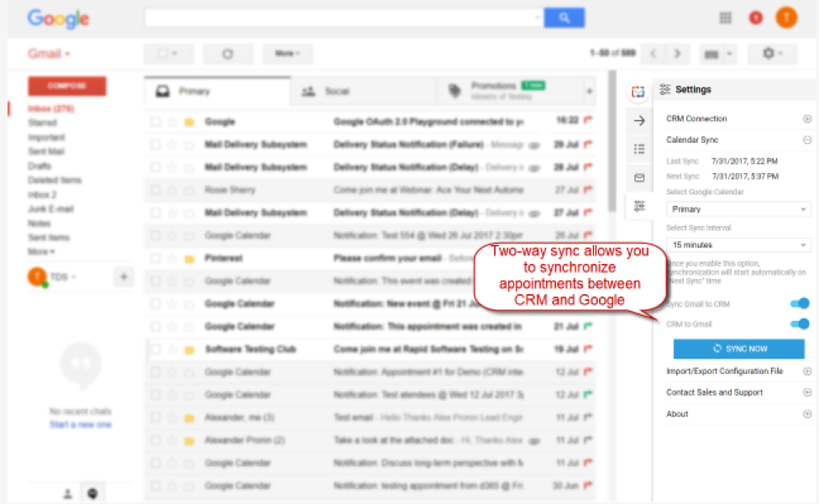This screenshot has height=504, width=819.
Task: Expand More labels in left sidebar
Action: (41, 252)
